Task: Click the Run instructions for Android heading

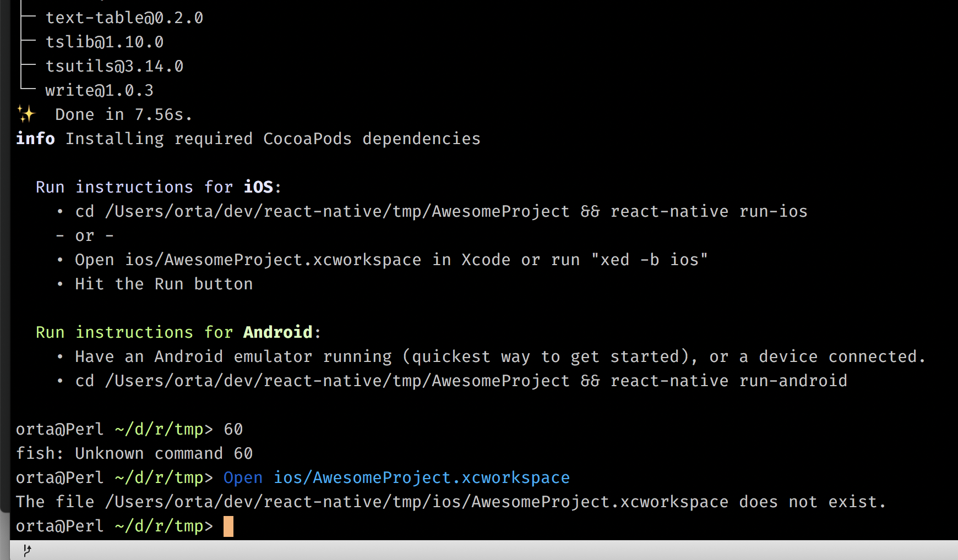Action: point(176,332)
